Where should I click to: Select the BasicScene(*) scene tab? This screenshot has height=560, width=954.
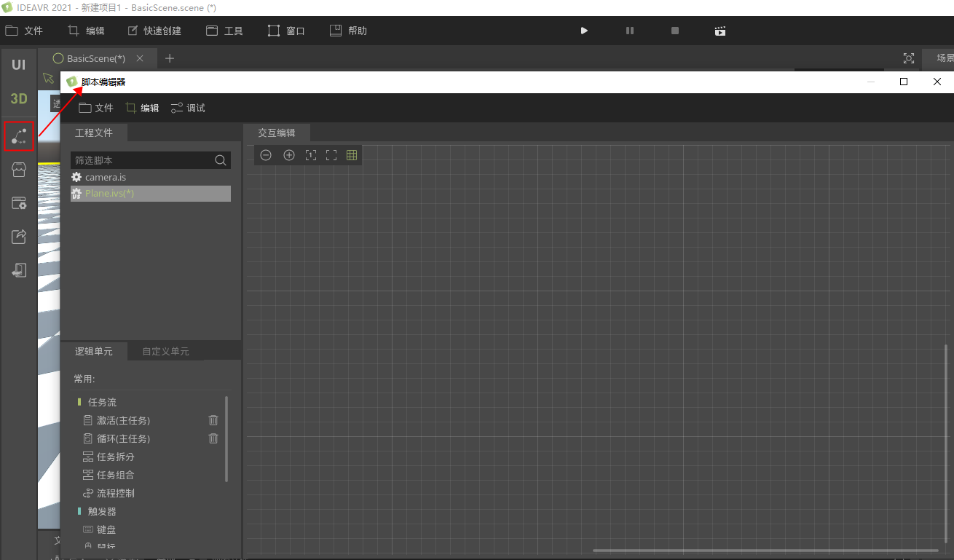pos(96,58)
